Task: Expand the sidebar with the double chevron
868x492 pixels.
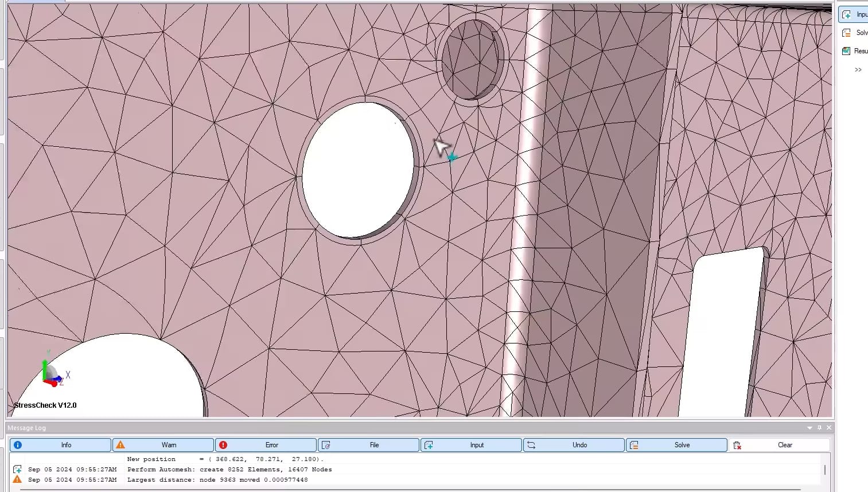Action: click(858, 69)
